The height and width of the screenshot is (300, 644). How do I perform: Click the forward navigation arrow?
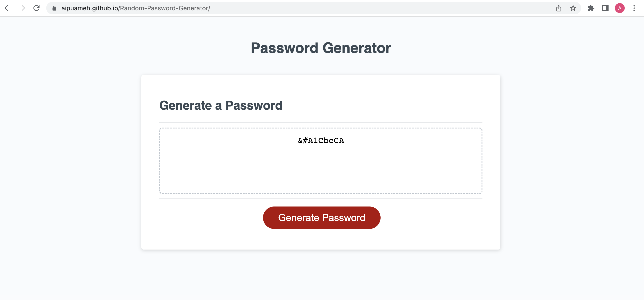pos(22,8)
